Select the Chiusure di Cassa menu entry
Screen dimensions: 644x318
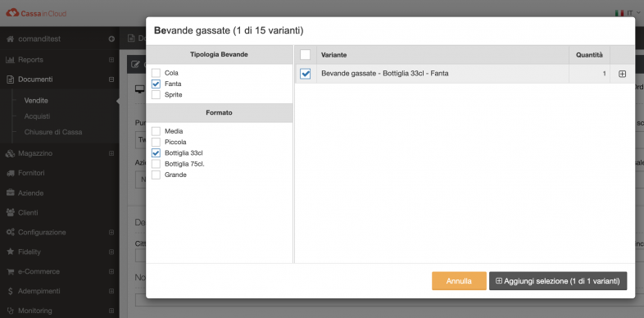tap(53, 132)
